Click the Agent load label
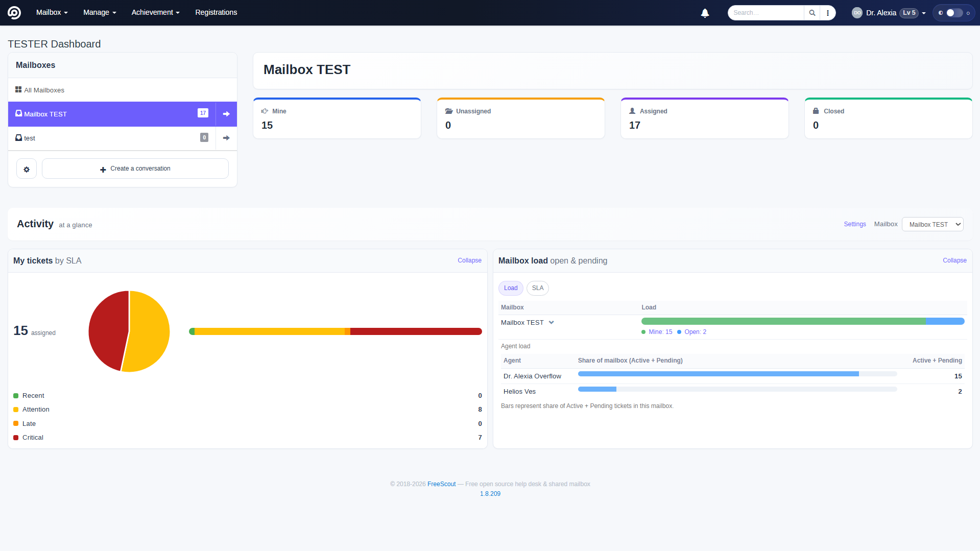 515,346
